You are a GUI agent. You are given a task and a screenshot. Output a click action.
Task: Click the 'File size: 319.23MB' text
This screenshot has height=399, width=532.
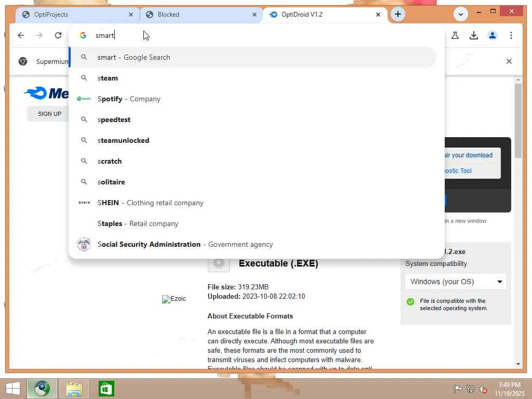tap(238, 287)
